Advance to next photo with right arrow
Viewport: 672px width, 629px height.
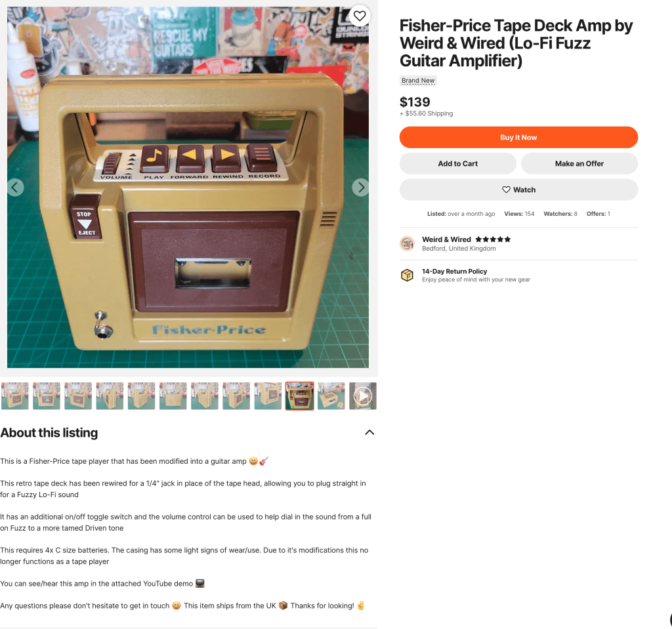(x=361, y=187)
